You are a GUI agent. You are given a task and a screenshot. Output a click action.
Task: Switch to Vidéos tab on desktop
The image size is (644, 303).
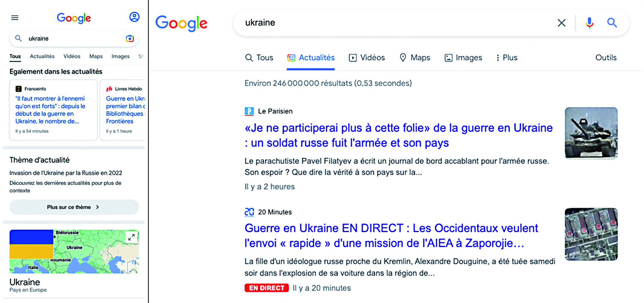(367, 58)
